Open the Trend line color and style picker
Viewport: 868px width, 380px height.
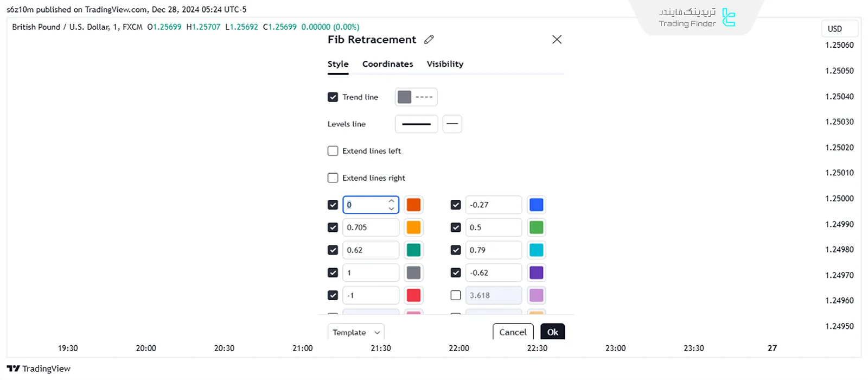pos(416,97)
